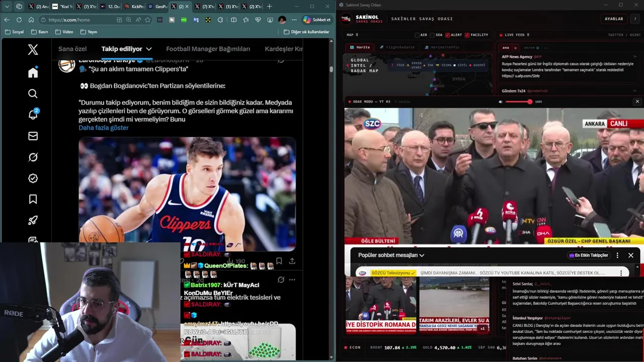Click AFP News Agency author name
Screen dimensions: 644x362
[517, 57]
